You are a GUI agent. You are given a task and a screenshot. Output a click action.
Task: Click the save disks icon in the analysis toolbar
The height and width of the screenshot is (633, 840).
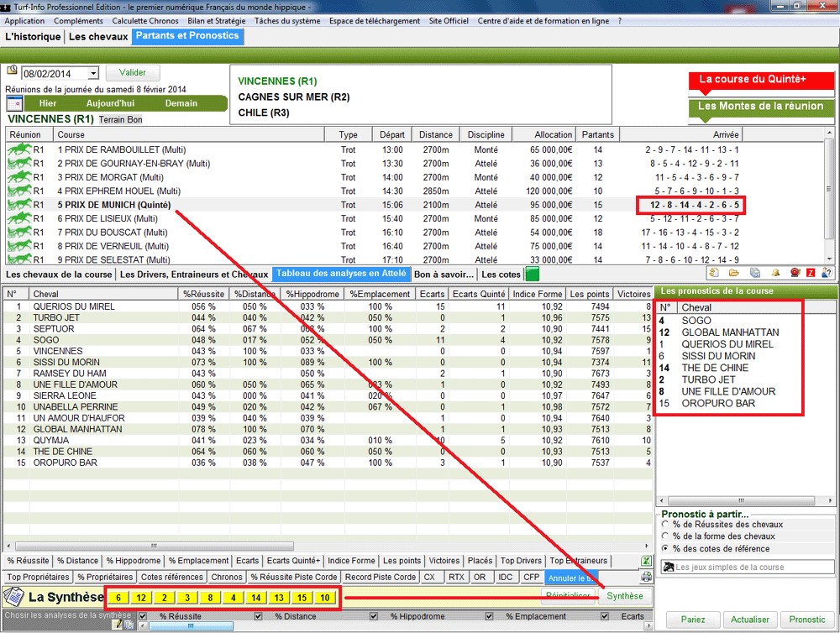coord(755,273)
